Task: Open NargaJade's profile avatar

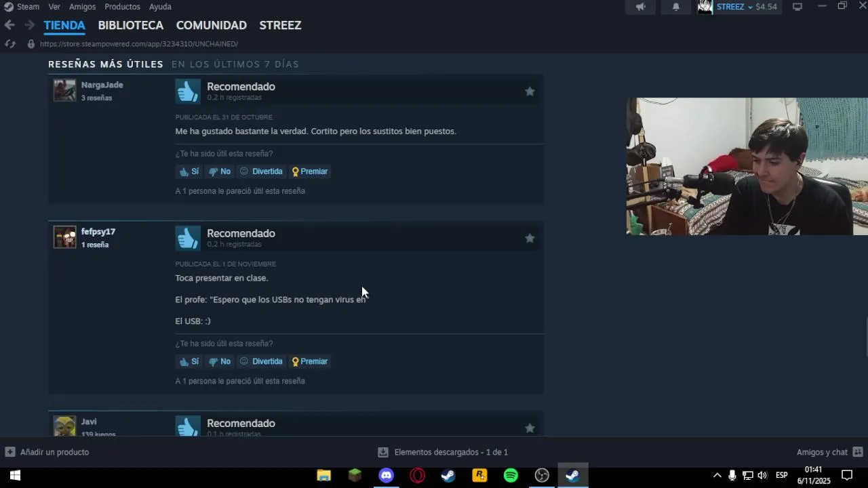Action: 65,90
